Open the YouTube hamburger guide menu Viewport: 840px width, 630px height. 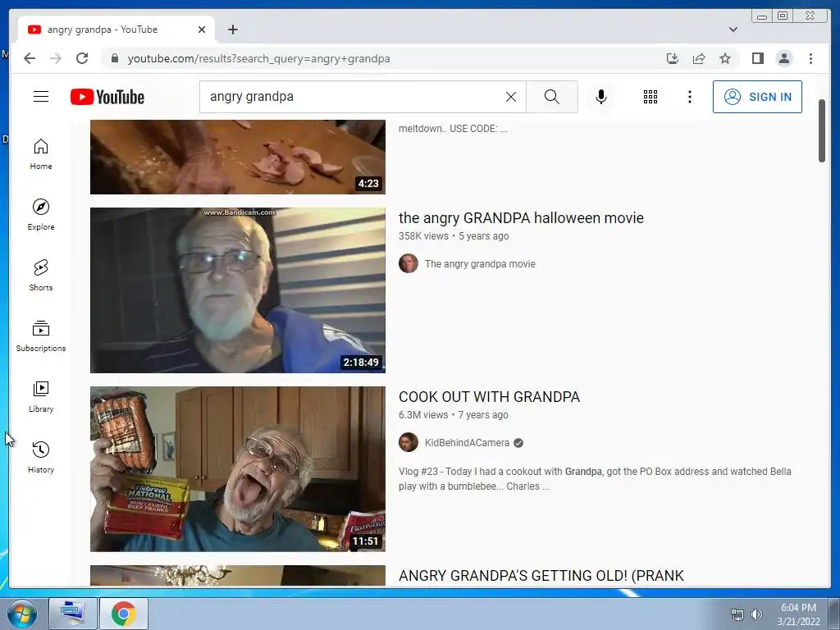click(x=41, y=97)
